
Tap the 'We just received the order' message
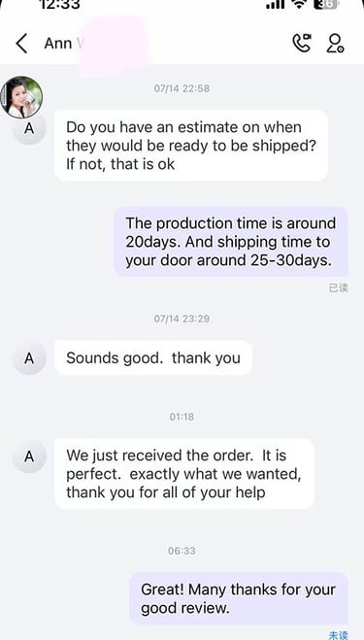pos(184,474)
